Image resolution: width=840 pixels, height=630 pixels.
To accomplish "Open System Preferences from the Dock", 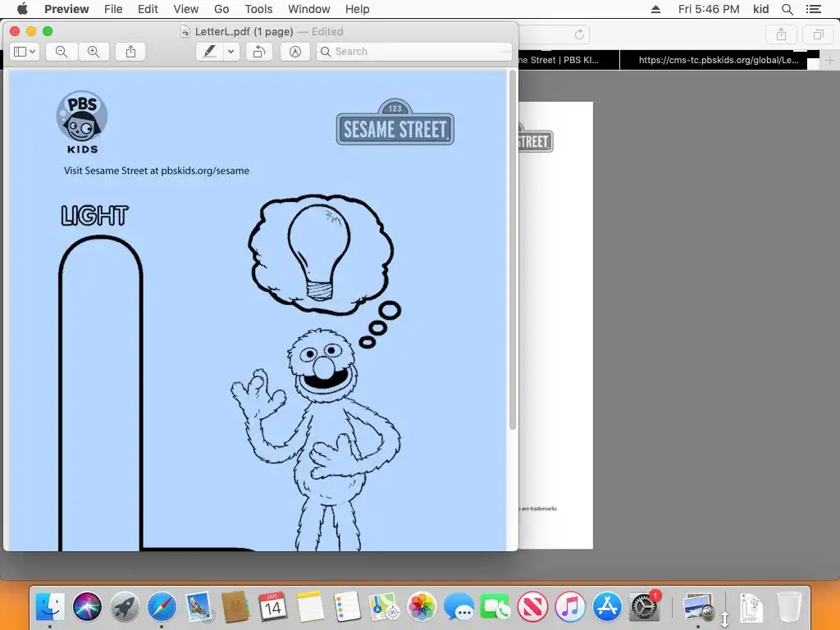I will (x=645, y=606).
